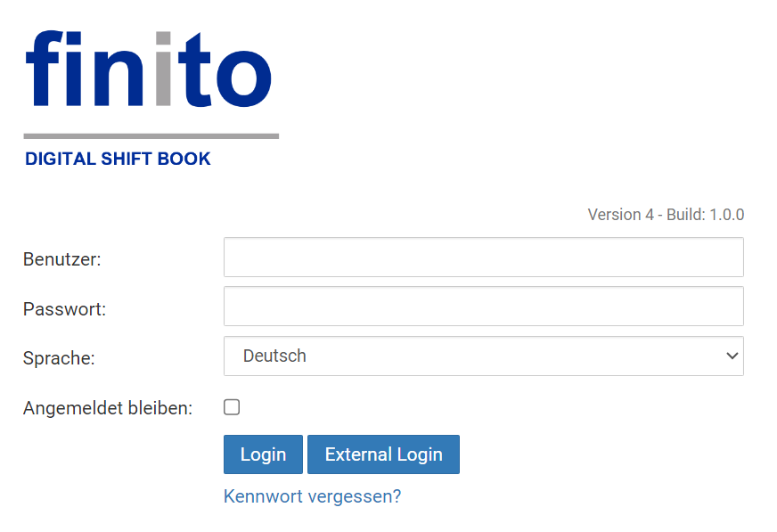
Task: Open the Kennwort vergessen? link
Action: (312, 496)
